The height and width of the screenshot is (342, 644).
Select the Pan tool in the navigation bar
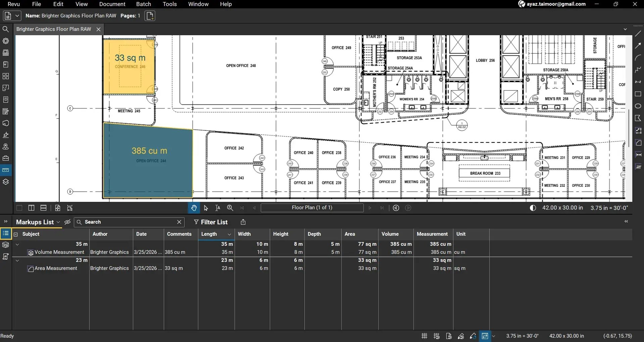[x=194, y=208]
